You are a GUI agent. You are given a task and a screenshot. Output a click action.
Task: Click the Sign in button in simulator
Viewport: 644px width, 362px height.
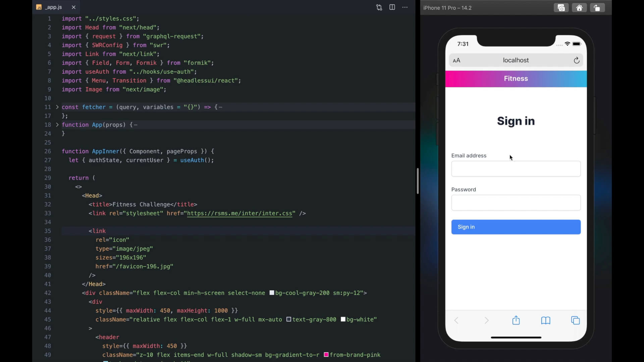pyautogui.click(x=516, y=227)
